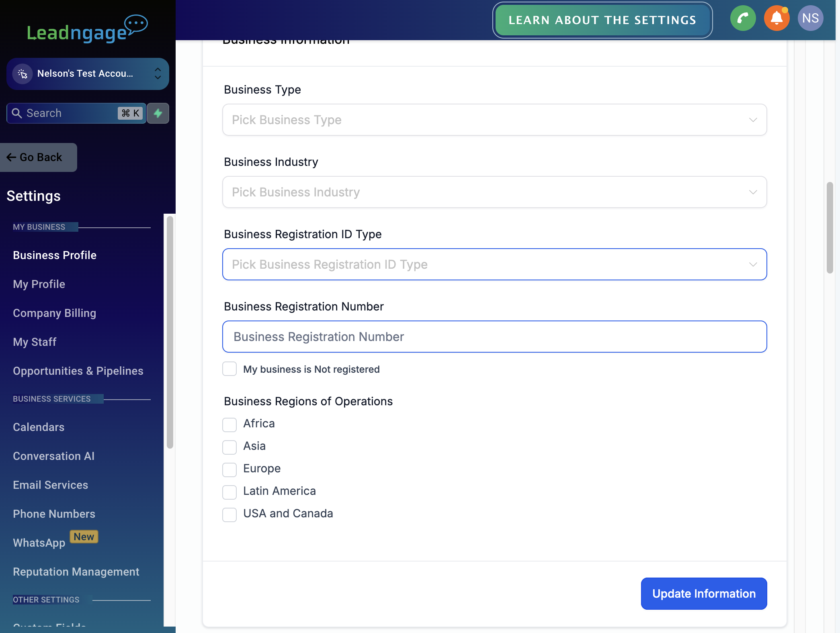
Task: Click the main page vertical scrollbar
Action: click(830, 228)
